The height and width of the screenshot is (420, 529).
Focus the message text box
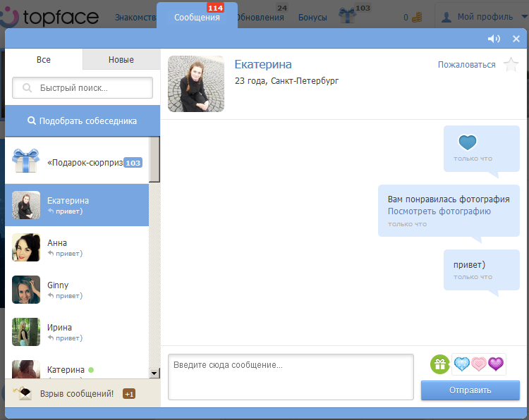pyautogui.click(x=291, y=377)
